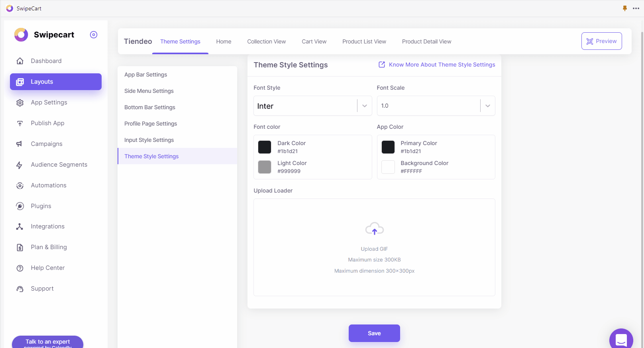This screenshot has height=348, width=644.
Task: Click the Swipecart logo icon
Action: (x=21, y=35)
